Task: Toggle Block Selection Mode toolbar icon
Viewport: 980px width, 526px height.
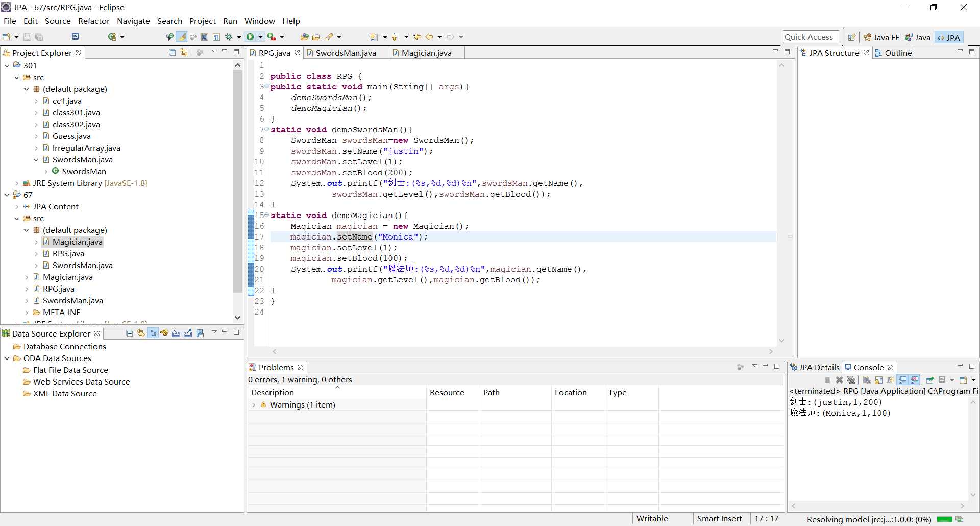Action: 204,37
